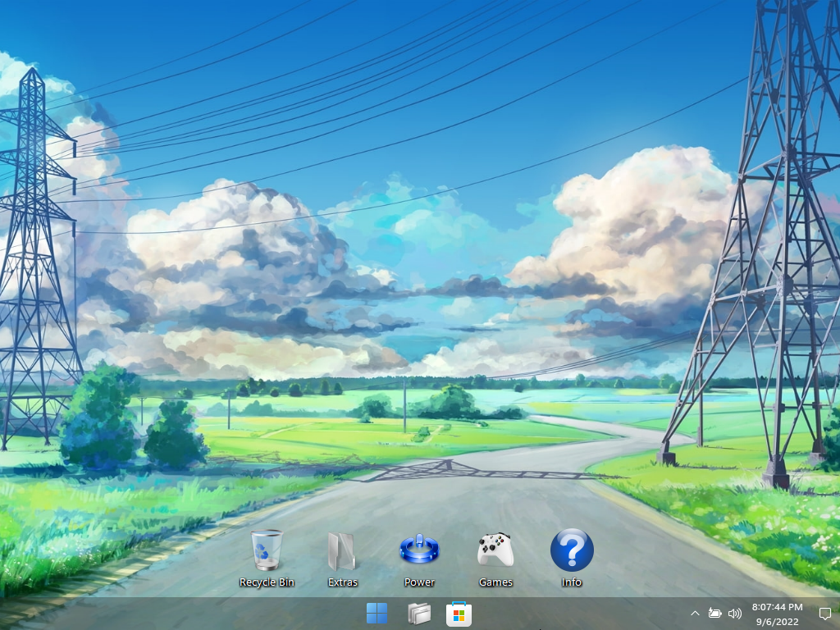This screenshot has width=840, height=630.
Task: Open the Recycle Bin desktop icon
Action: coord(267,550)
